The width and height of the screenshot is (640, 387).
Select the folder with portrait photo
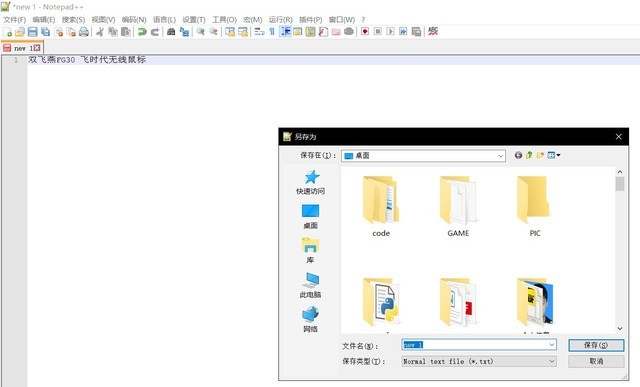(535, 303)
